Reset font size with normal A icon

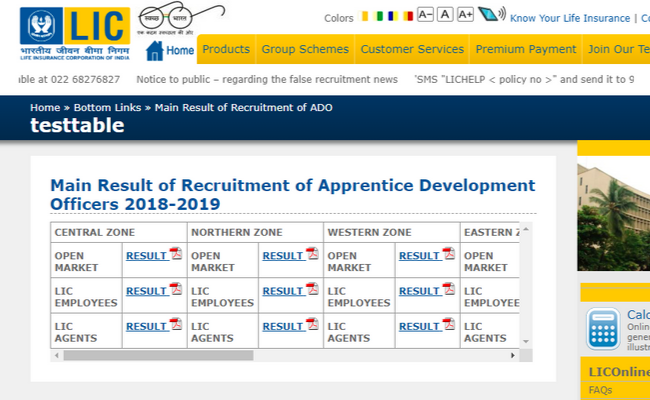click(x=445, y=15)
